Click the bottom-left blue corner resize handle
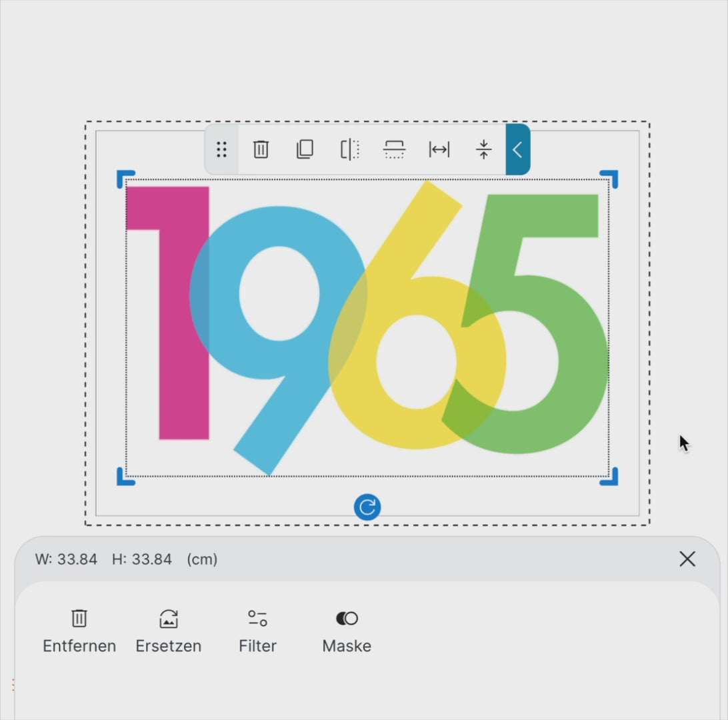Image resolution: width=728 pixels, height=720 pixels. tap(125, 477)
